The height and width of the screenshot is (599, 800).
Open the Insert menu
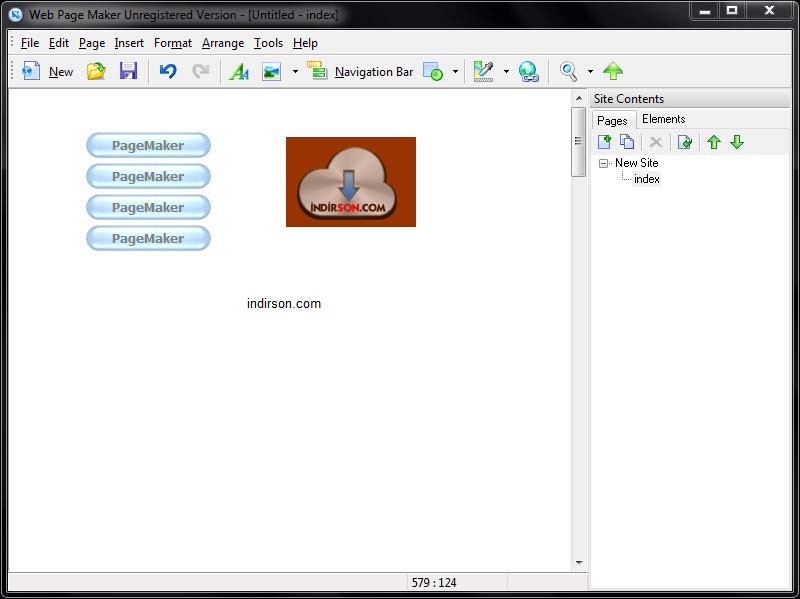[x=129, y=43]
